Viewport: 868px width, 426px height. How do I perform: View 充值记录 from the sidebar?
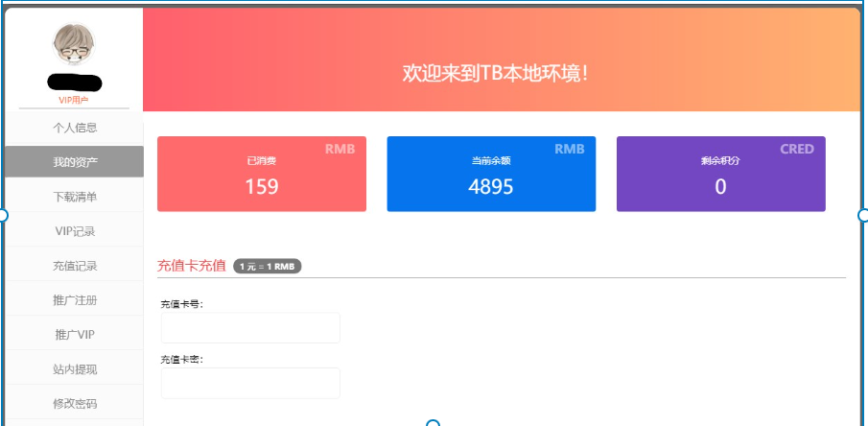[74, 266]
